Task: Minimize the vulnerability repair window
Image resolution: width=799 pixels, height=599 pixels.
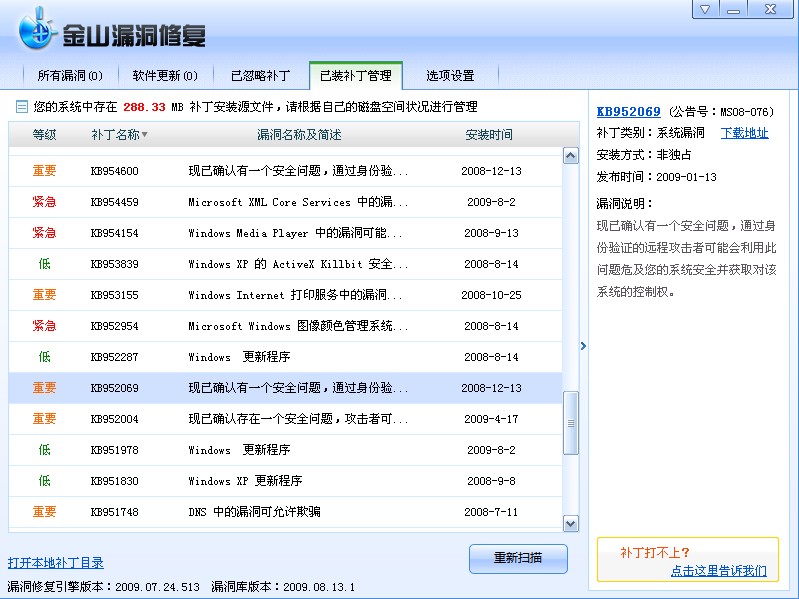Action: (733, 9)
